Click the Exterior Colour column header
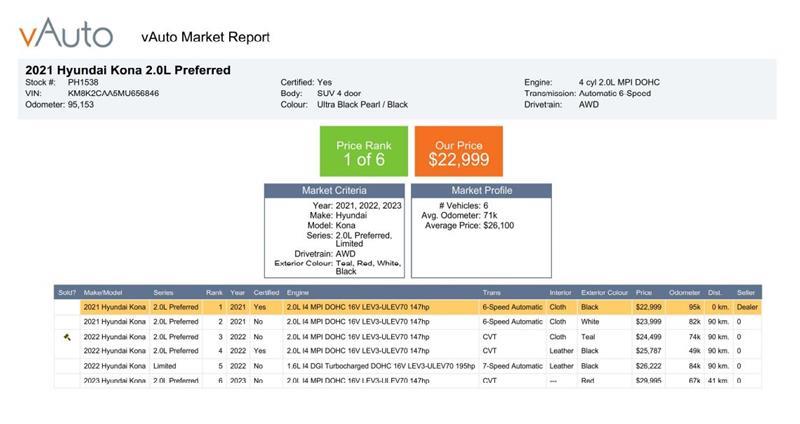The height and width of the screenshot is (424, 800). click(x=605, y=293)
